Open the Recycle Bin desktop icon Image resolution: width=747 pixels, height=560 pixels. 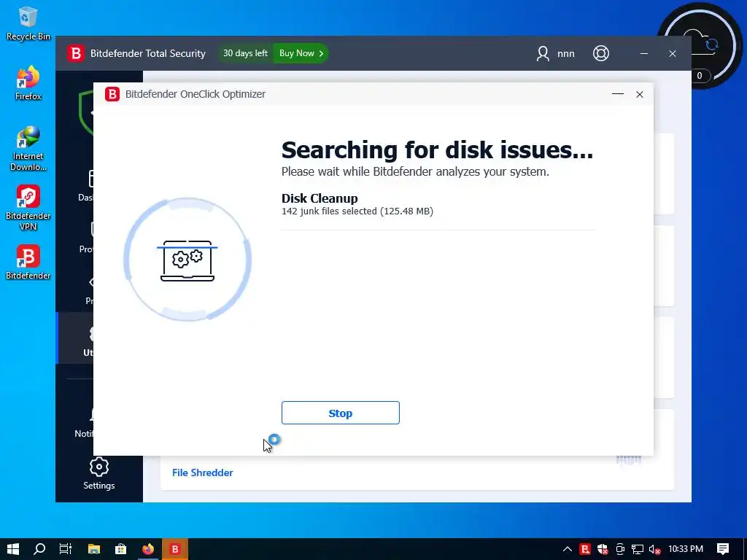[x=28, y=24]
